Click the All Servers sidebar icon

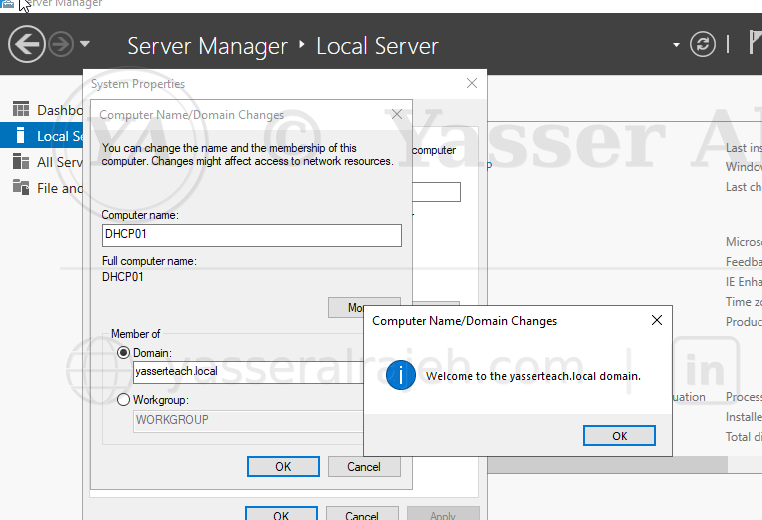21,161
